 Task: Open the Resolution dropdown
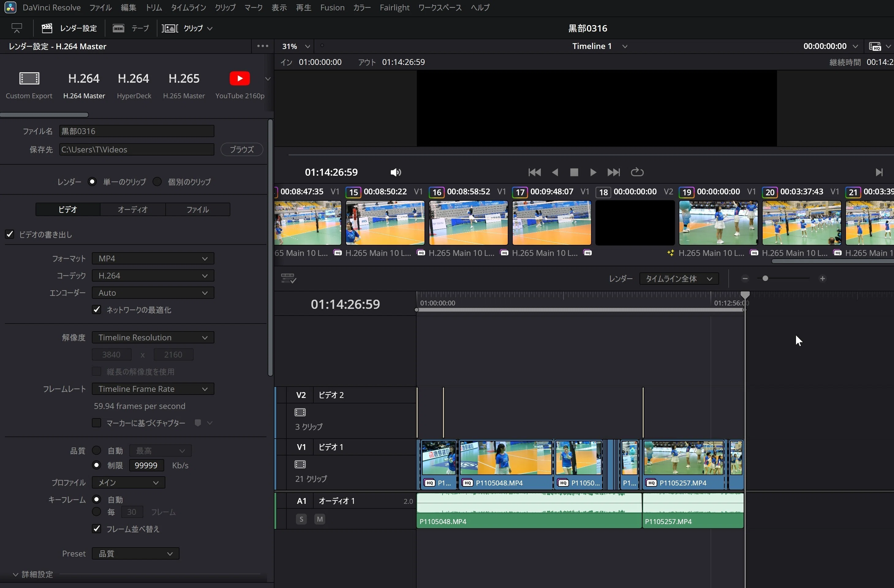point(153,337)
